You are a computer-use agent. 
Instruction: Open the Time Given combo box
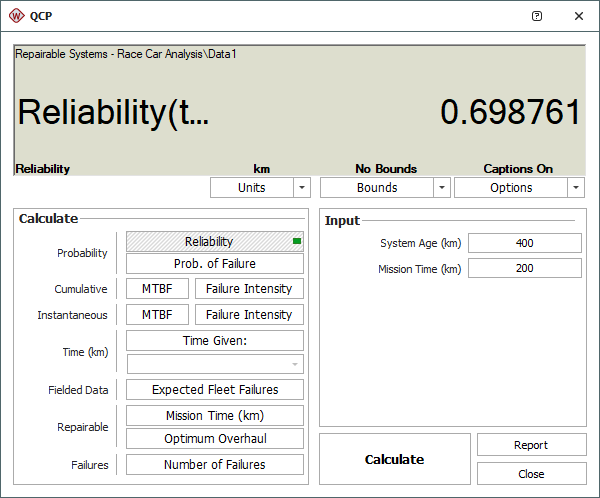[x=214, y=364]
